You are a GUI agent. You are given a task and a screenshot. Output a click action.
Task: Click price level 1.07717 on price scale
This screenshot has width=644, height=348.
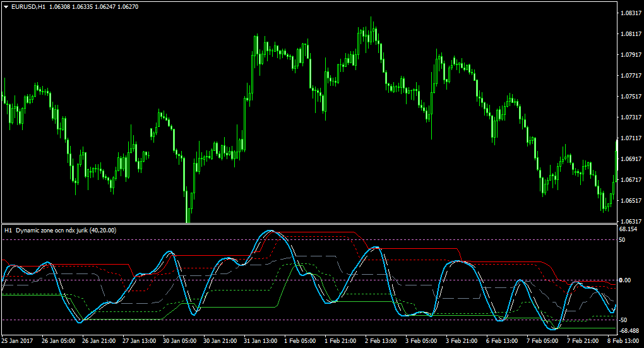(x=631, y=76)
